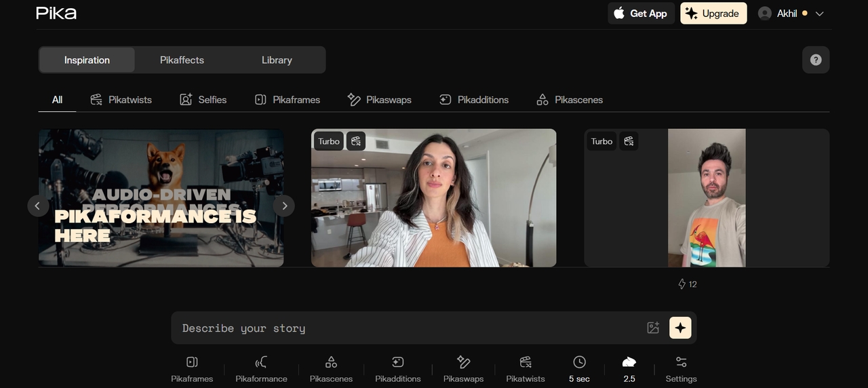868x388 pixels.
Task: Filter by Pikatwists category
Action: pyautogui.click(x=121, y=100)
